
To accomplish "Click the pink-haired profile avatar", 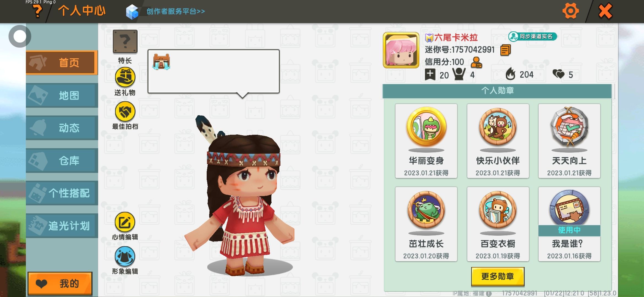I will (x=401, y=50).
